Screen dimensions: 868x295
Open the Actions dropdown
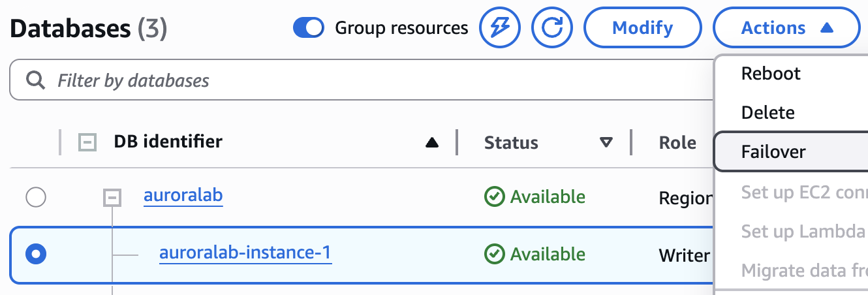click(786, 28)
